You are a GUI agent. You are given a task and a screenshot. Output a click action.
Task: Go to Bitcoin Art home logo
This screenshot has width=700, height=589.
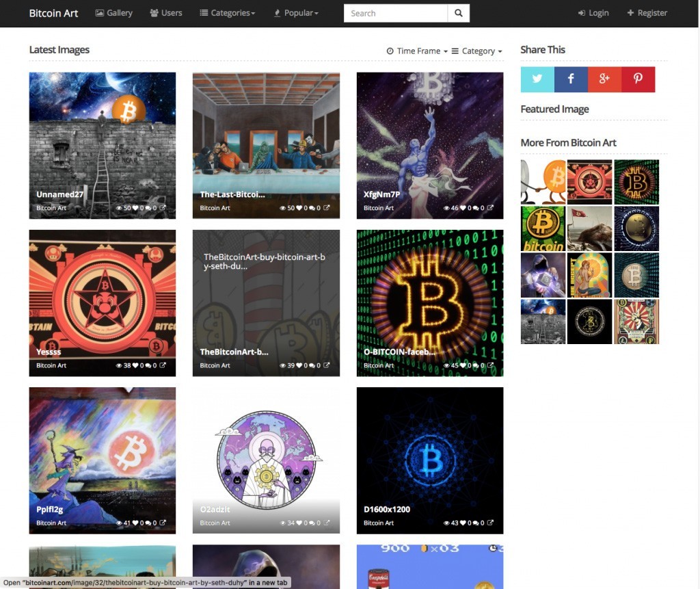[53, 14]
